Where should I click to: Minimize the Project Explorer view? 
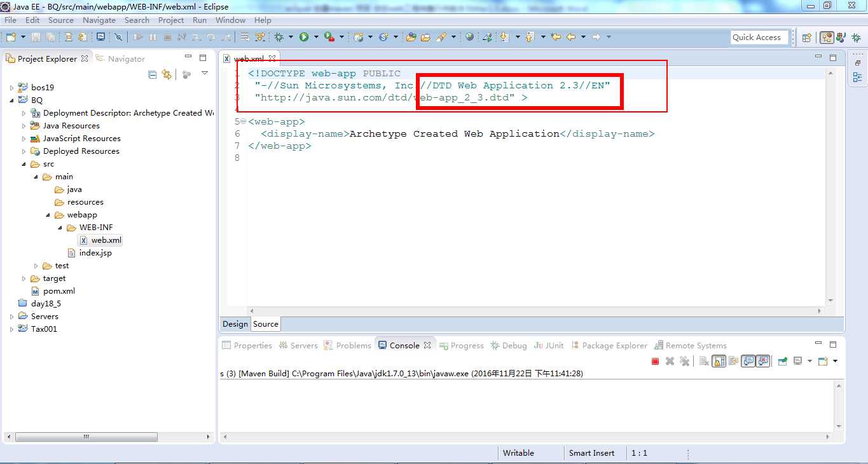[189, 58]
